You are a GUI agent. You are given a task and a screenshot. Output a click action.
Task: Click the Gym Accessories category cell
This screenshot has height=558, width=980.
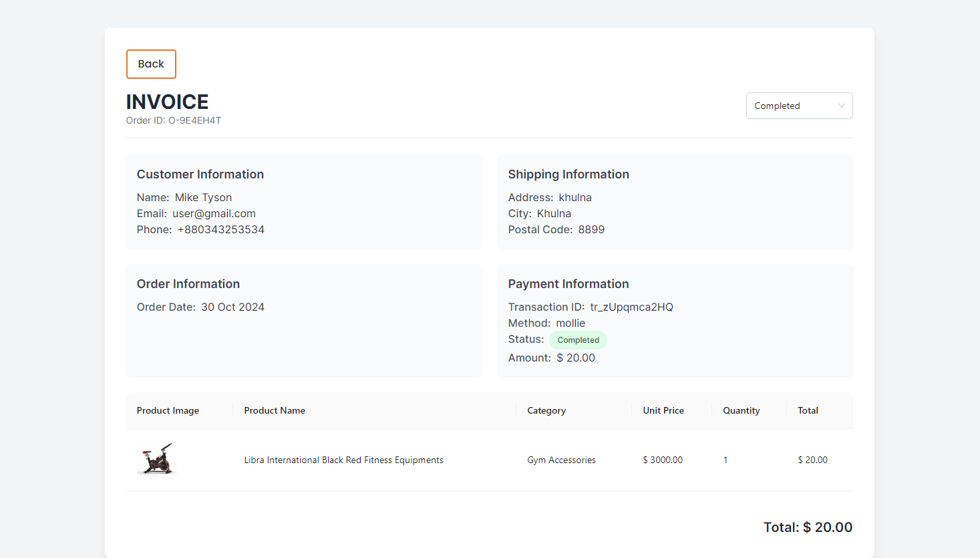[561, 460]
